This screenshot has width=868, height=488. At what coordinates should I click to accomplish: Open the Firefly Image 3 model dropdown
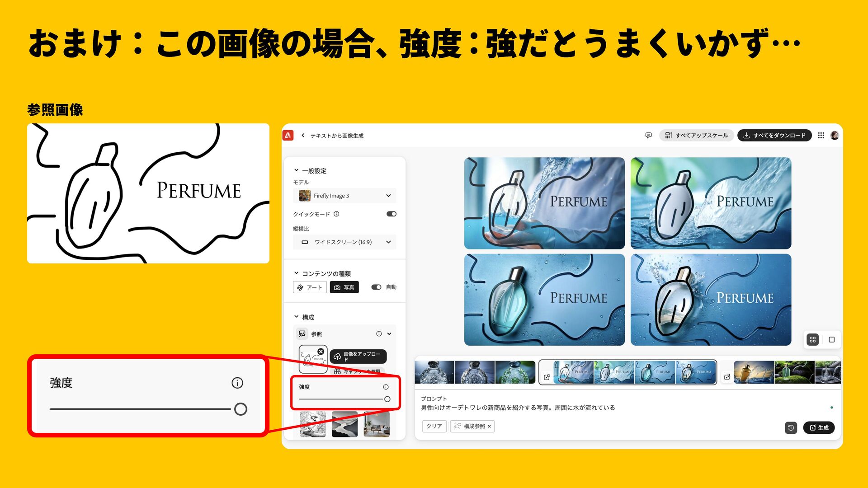tap(344, 196)
